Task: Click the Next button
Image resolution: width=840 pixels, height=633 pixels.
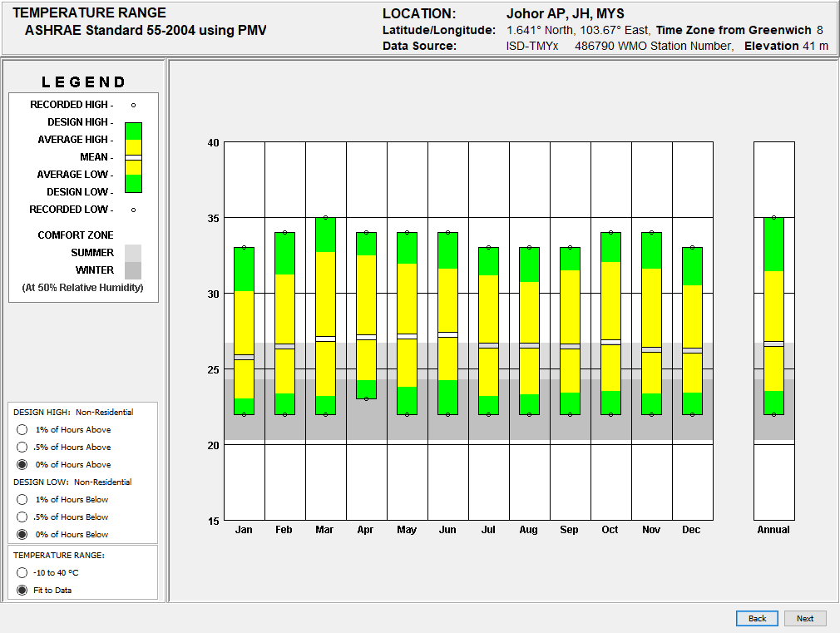Action: pyautogui.click(x=805, y=619)
